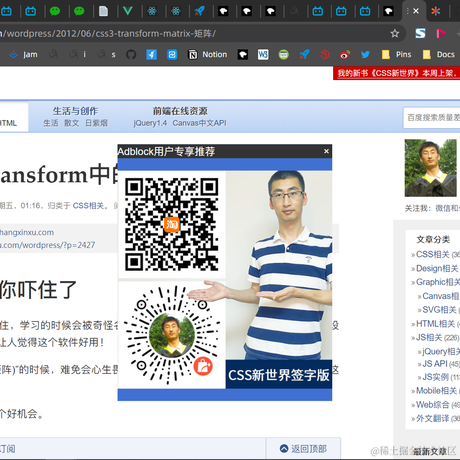Open sidebar category Graphic相关
Image resolution: width=460 pixels, height=460 pixels.
[438, 282]
